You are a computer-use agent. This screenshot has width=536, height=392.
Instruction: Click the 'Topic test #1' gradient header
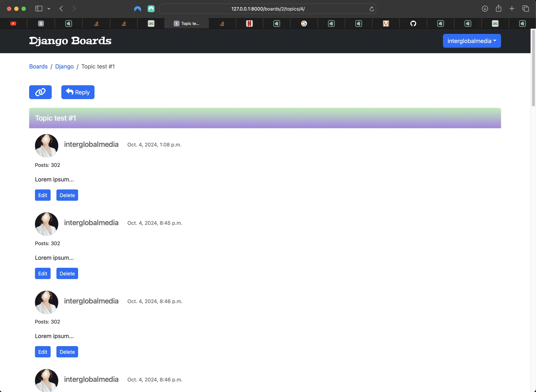pos(265,118)
